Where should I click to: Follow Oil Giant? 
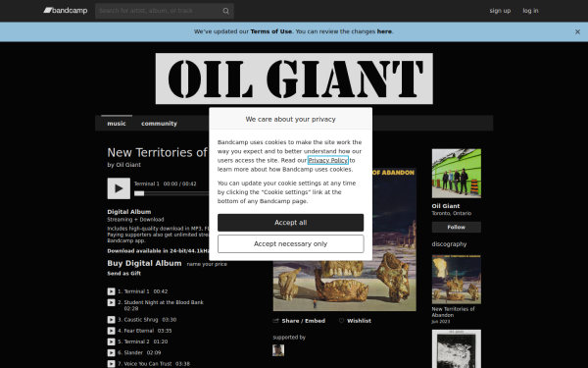457,228
